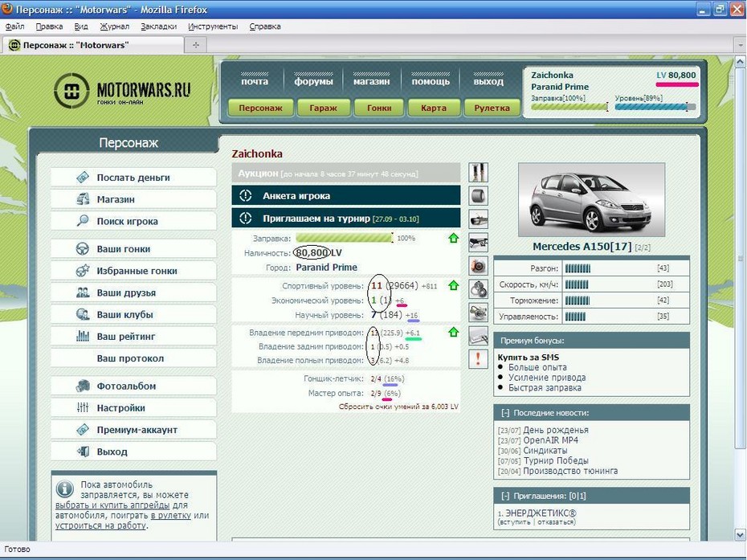This screenshot has height=560, width=747.
Task: Open форумы in top navigation
Action: pos(313,81)
